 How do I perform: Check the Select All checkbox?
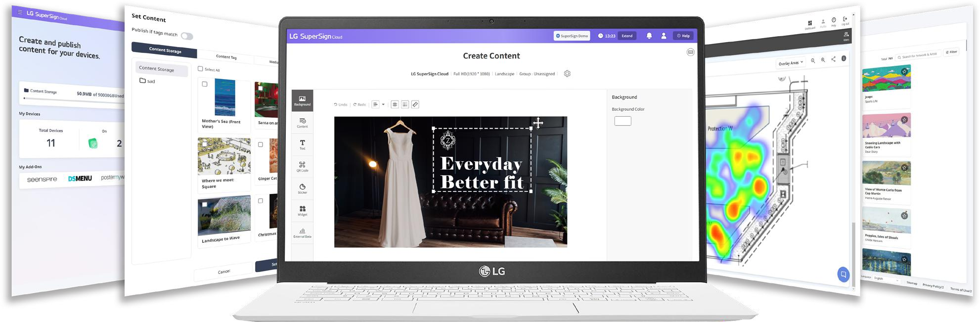(x=200, y=69)
